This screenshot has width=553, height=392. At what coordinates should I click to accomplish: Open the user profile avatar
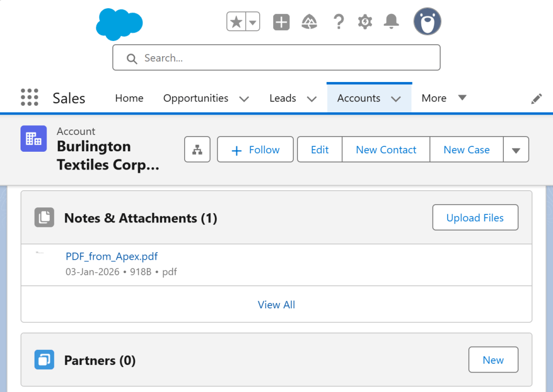tap(427, 22)
